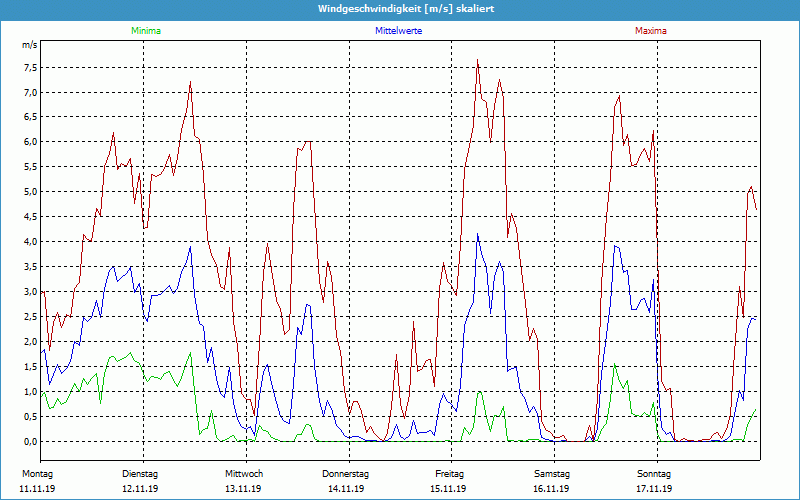Click the 'Samstag' day label
Screen dimensions: 800x500
552,474
